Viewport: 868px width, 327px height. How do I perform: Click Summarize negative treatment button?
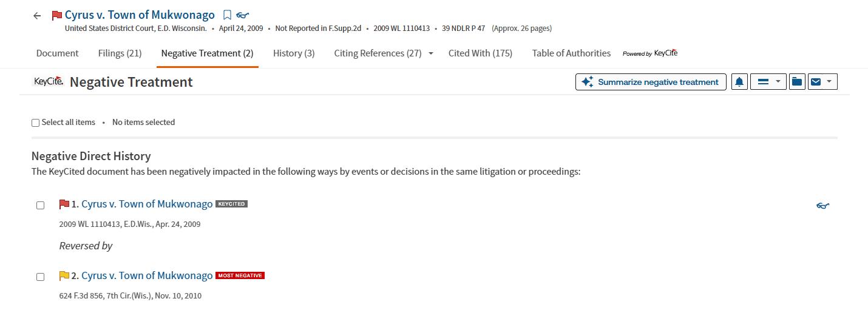tap(651, 82)
